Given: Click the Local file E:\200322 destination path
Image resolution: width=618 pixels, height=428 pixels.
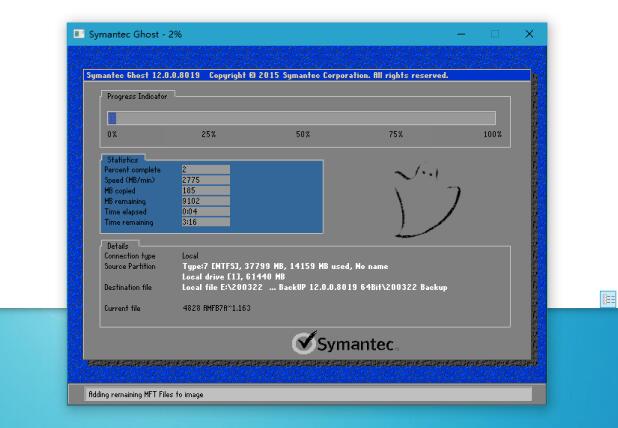Looking at the screenshot, I should pyautogui.click(x=315, y=287).
